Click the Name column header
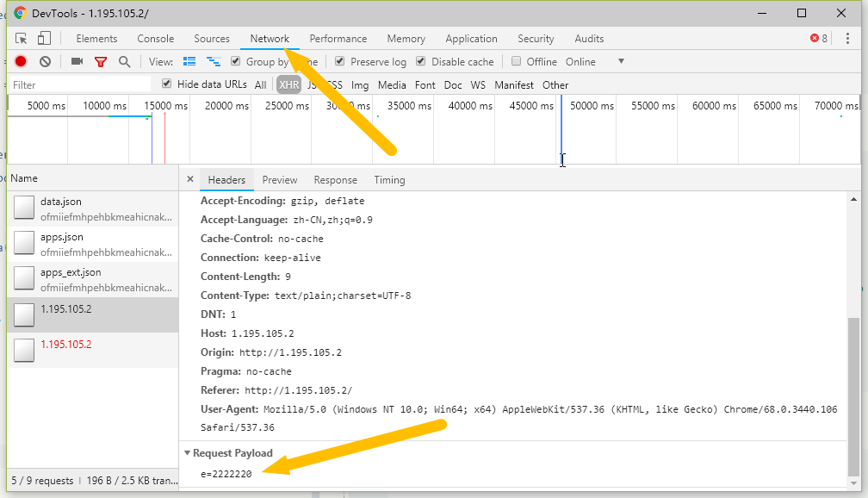 [93, 178]
